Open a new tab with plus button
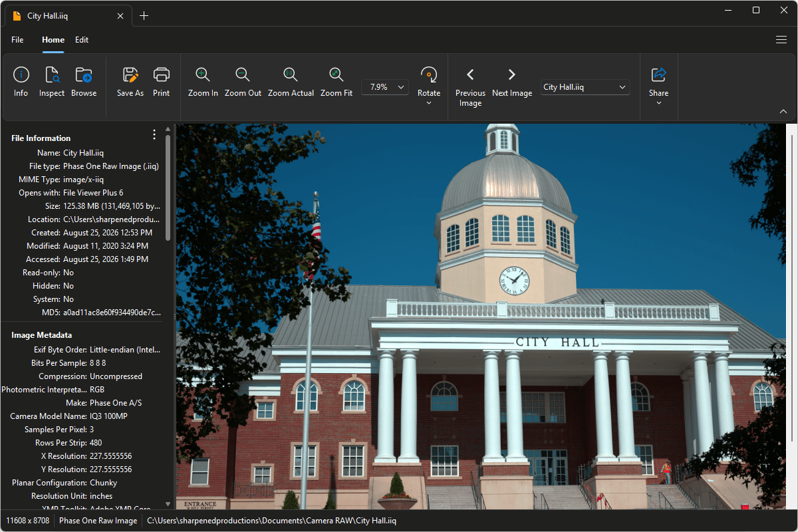Image resolution: width=798 pixels, height=532 pixels. click(144, 16)
